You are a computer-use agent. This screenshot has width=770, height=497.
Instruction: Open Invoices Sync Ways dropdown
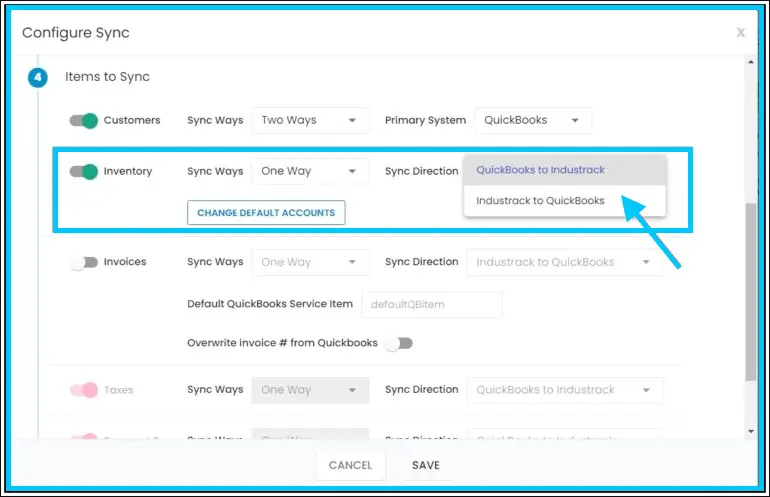[310, 262]
